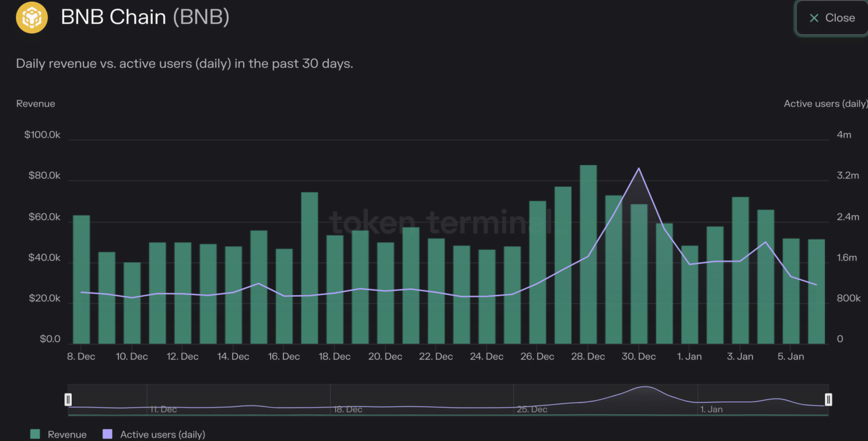Toggle the Revenue series legend label
Screen dimensions: 868x441
[x=67, y=434]
